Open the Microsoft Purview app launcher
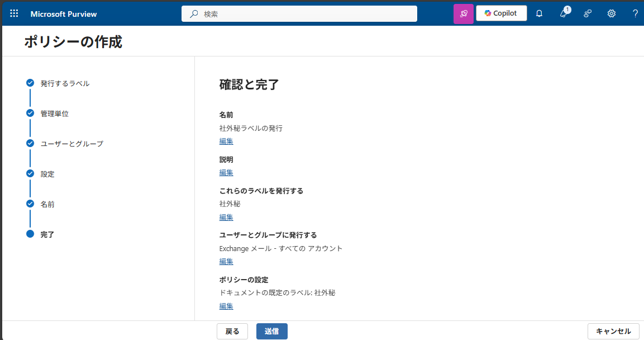 tap(14, 13)
